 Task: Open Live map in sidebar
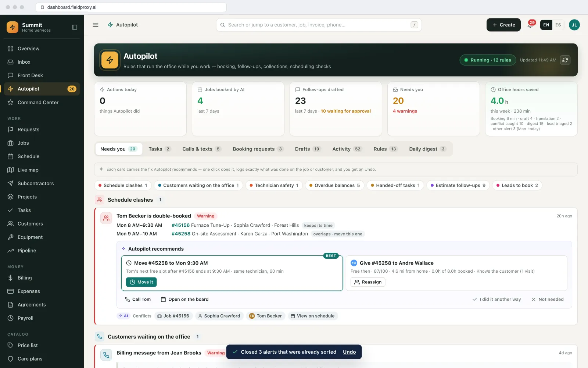click(x=42, y=170)
